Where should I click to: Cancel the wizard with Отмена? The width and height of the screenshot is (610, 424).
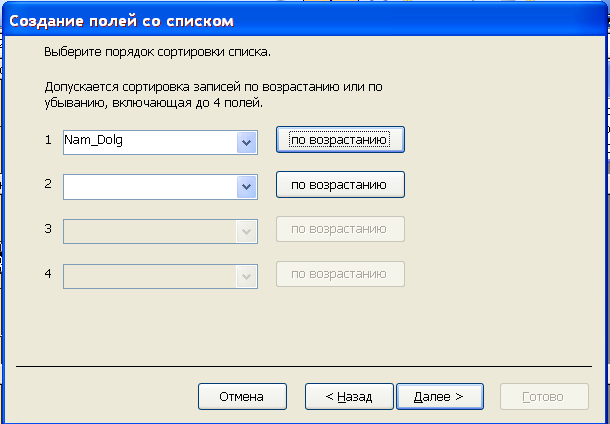(x=242, y=397)
